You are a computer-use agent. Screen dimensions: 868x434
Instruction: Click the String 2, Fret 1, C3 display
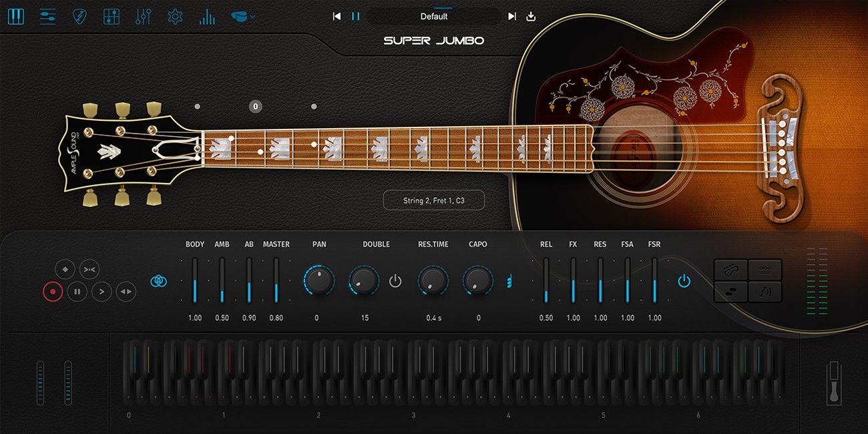pyautogui.click(x=434, y=200)
